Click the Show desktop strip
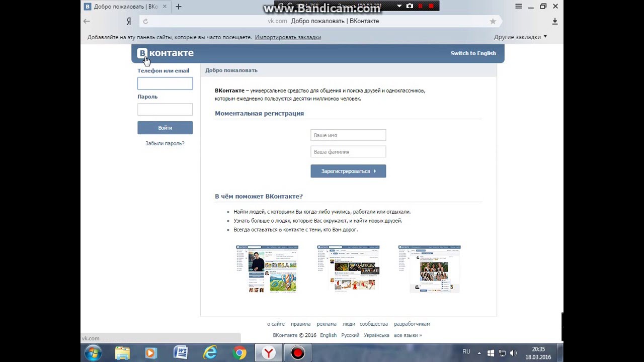The image size is (644, 362). tap(561, 353)
